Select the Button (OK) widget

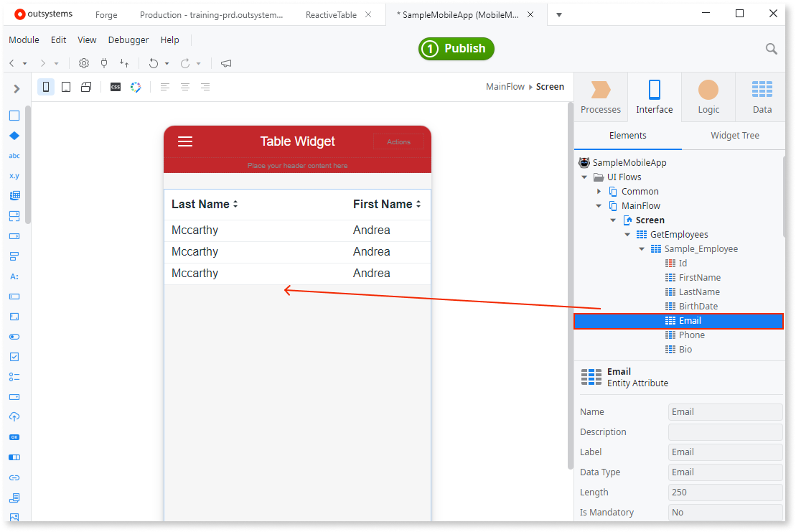[14, 437]
